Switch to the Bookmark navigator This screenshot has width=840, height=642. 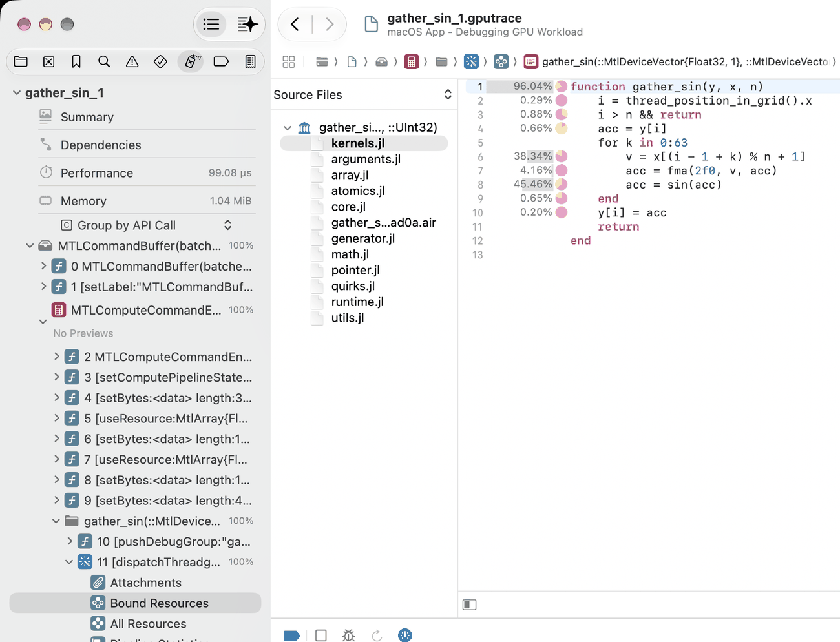(76, 61)
